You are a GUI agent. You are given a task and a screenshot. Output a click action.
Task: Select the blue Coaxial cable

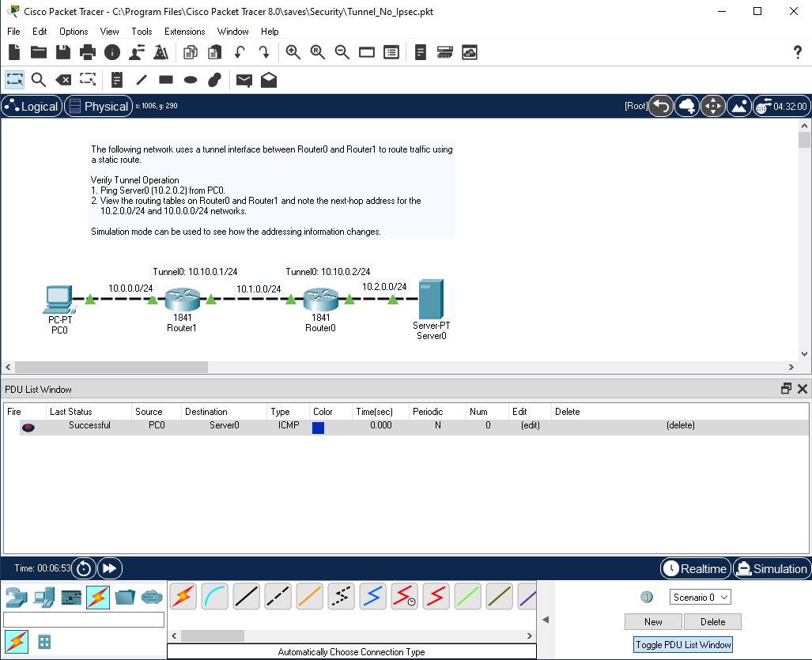(x=373, y=596)
